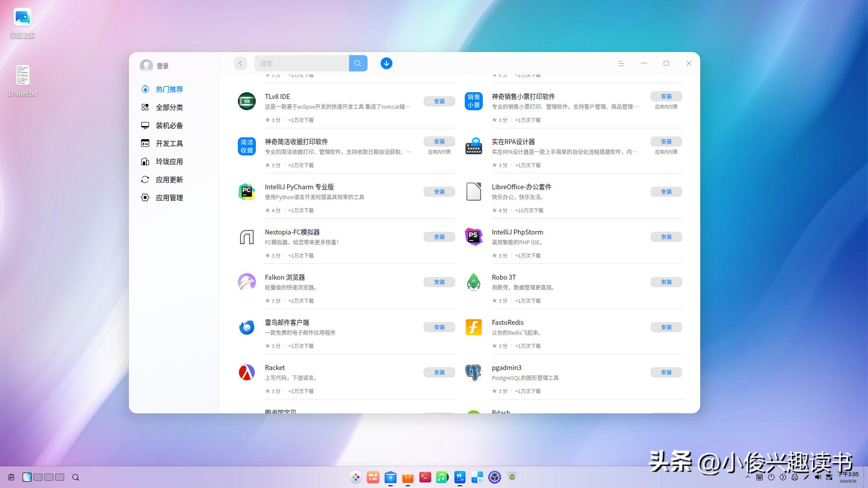868x488 pixels.
Task: Install Racket
Action: tap(439, 372)
